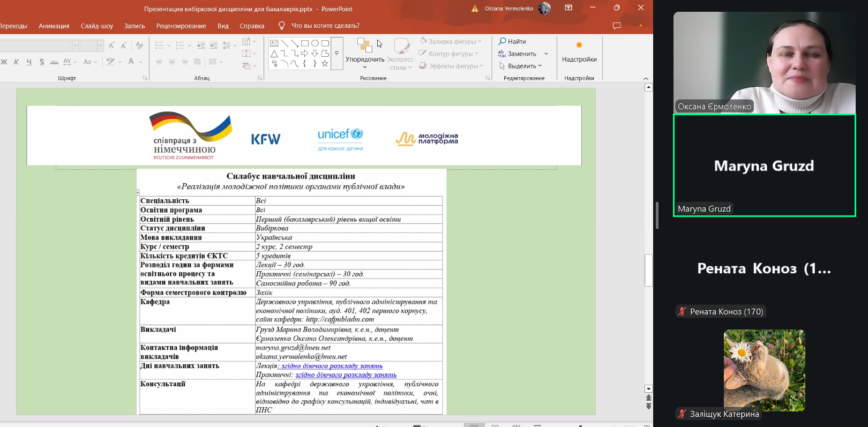Apply underline with the Ч button
Screen dimensions: 868x427
(29, 62)
